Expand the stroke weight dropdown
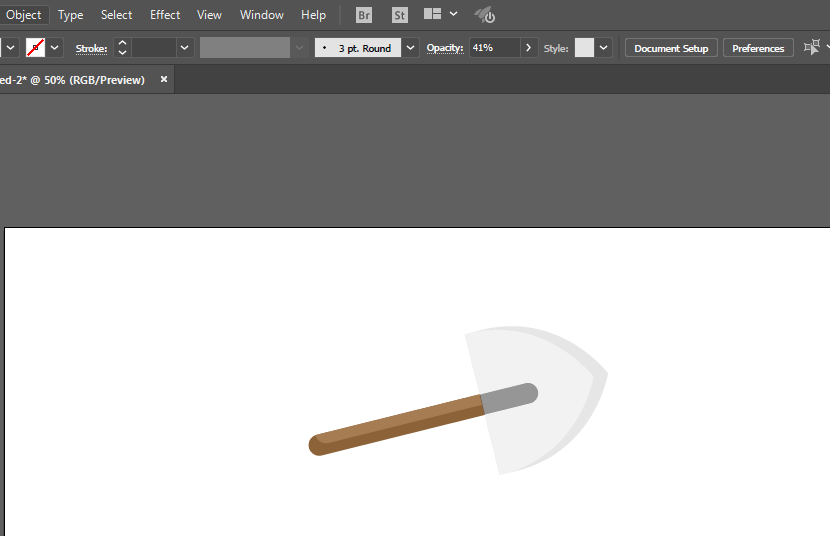The width and height of the screenshot is (830, 536). (184, 48)
